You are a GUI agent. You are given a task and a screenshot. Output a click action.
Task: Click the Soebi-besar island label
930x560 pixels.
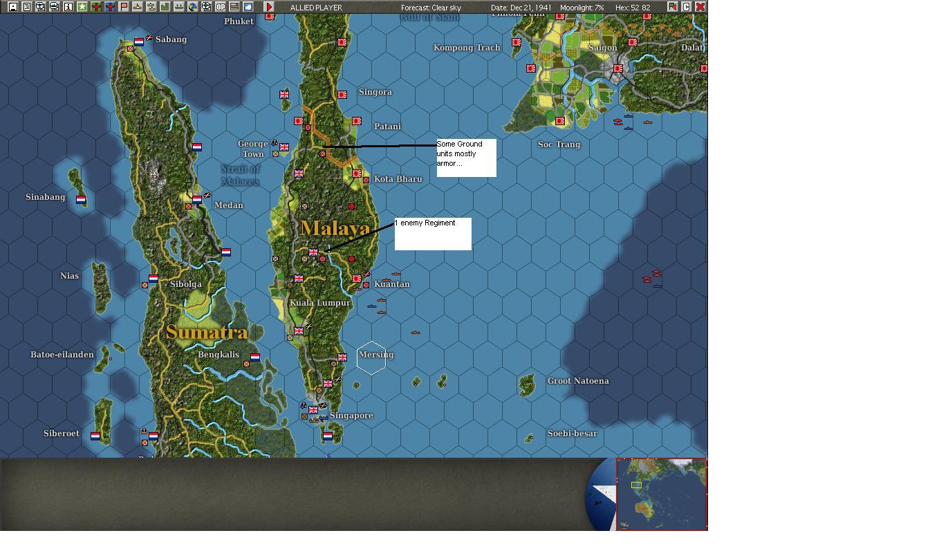[x=572, y=433]
